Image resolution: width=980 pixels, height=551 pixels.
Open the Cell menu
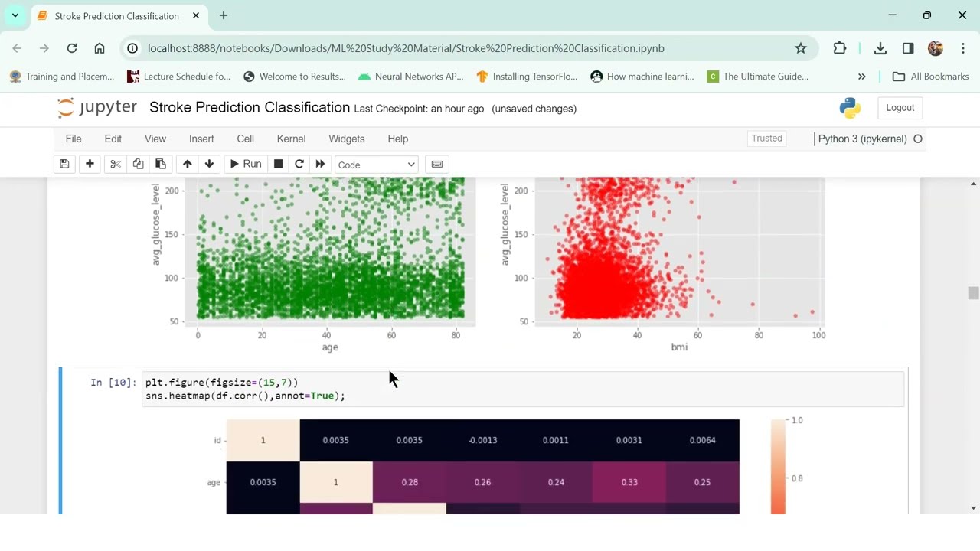[x=246, y=139]
